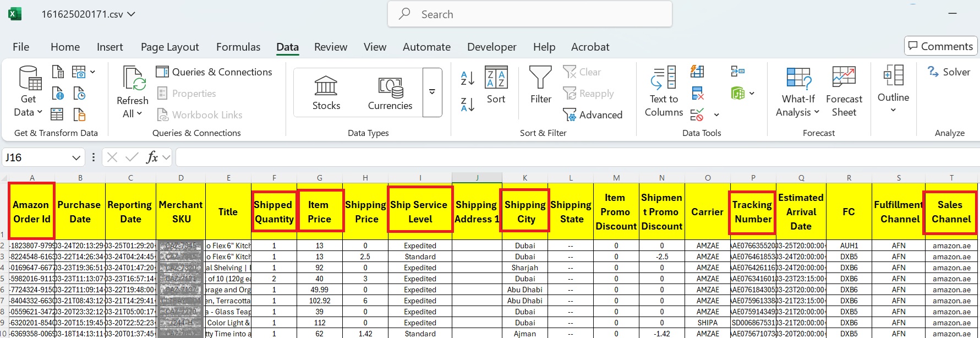Open Advanced filter options
This screenshot has width=980, height=338.
point(593,115)
